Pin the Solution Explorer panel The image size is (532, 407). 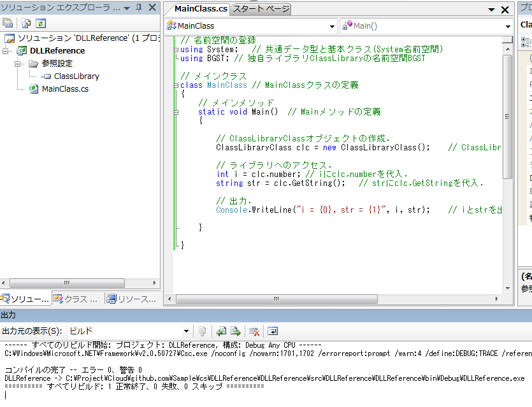pyautogui.click(x=139, y=8)
